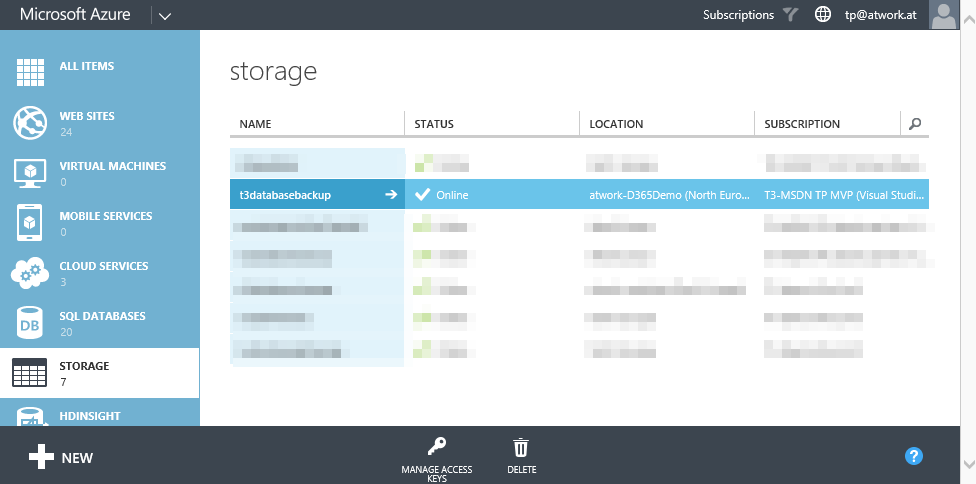Click the Delete trash can icon
Image resolution: width=976 pixels, height=484 pixels.
(x=521, y=447)
